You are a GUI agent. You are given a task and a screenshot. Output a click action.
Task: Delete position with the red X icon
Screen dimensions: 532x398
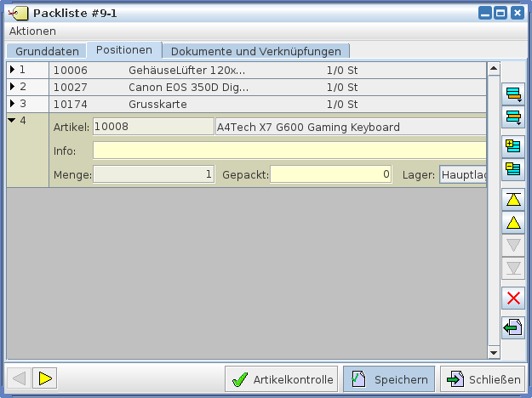pyautogui.click(x=513, y=298)
